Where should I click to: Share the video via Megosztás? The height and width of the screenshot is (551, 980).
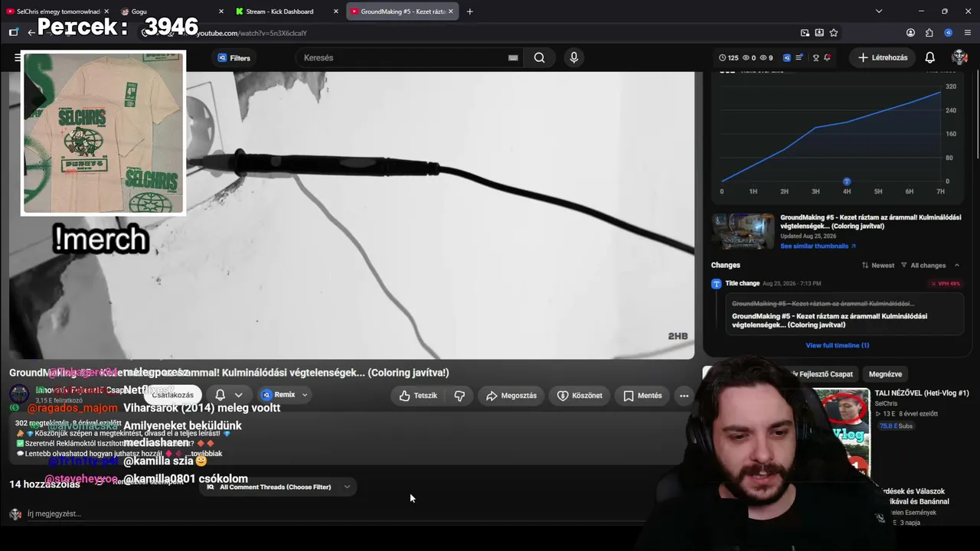pos(511,396)
